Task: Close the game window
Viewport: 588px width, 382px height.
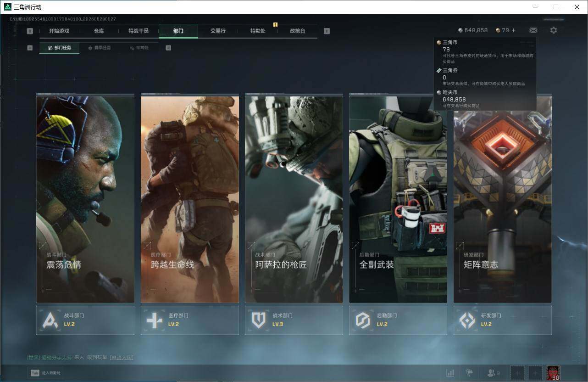Action: pos(577,7)
